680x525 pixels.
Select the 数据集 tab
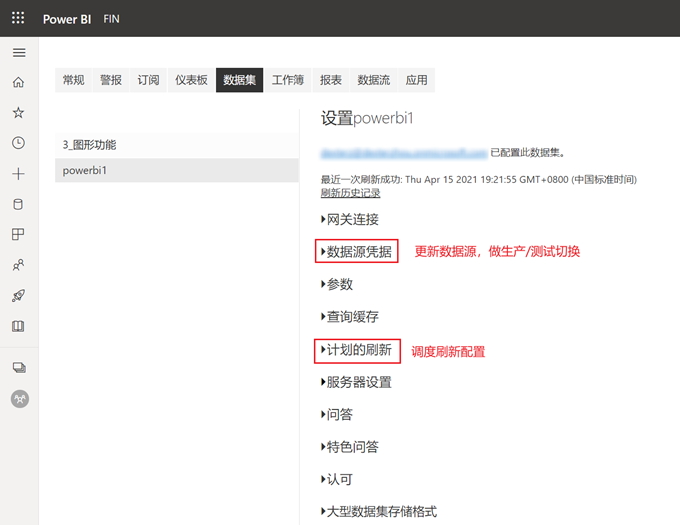click(239, 80)
